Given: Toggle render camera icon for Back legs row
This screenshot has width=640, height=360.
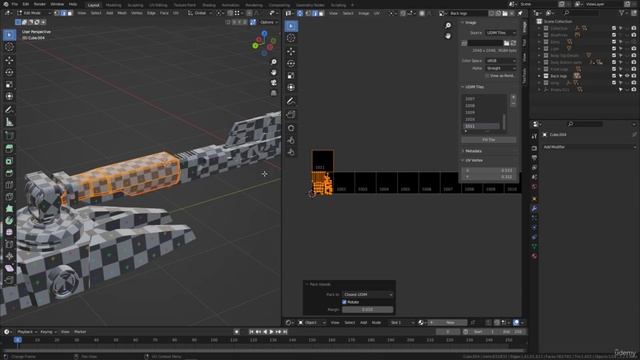Looking at the screenshot, I should (x=634, y=76).
